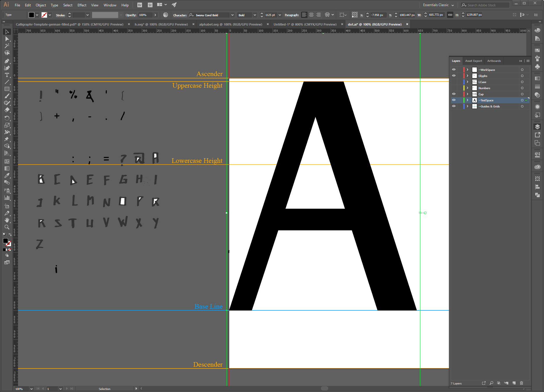The image size is (544, 392).
Task: Select the Direct Selection tool
Action: (7, 39)
